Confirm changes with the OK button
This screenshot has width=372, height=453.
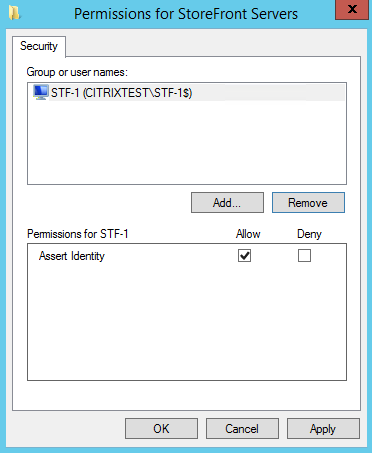pos(161,428)
